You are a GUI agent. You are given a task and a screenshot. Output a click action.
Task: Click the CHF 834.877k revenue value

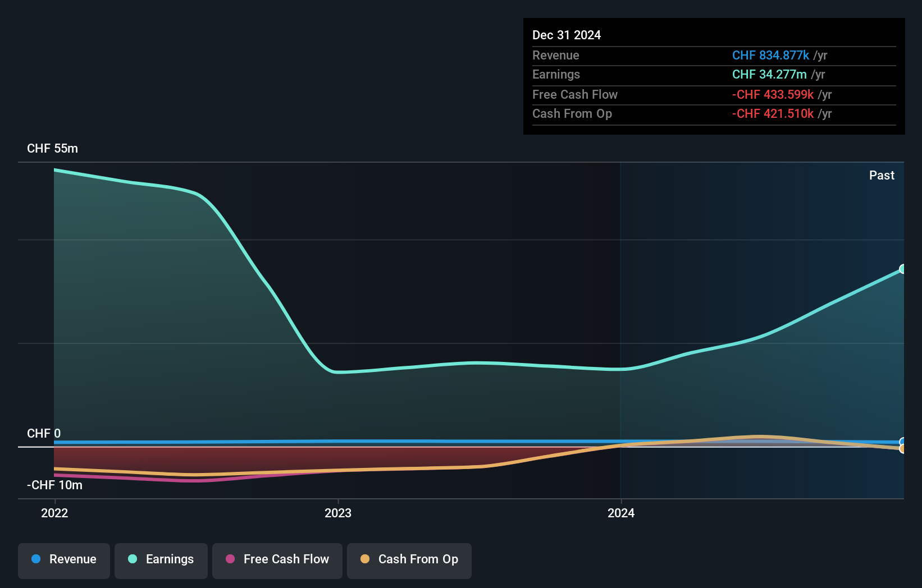[x=770, y=56]
